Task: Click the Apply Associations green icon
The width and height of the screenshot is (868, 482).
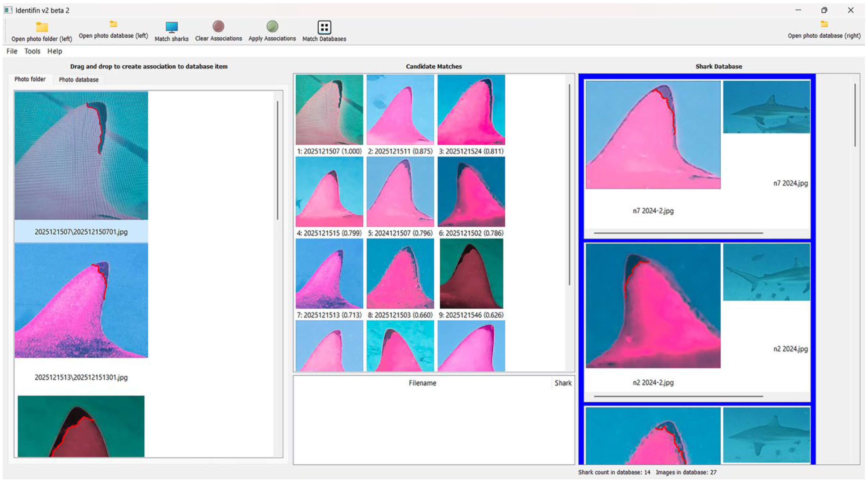Action: point(272,26)
